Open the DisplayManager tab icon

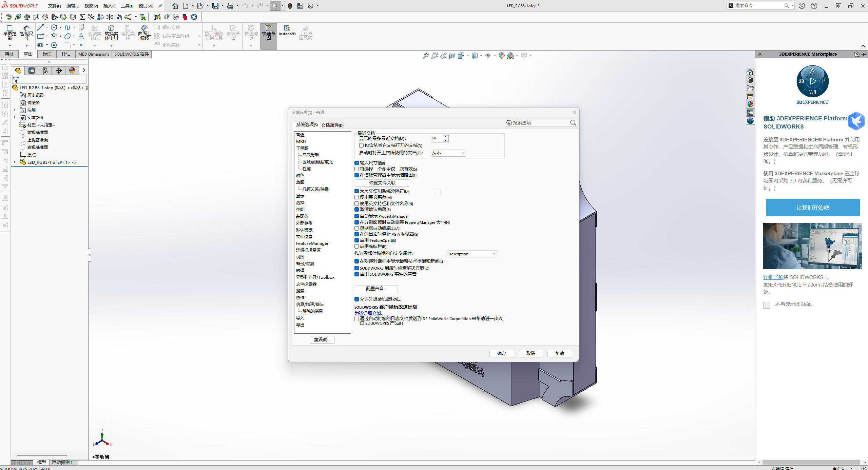coord(72,71)
